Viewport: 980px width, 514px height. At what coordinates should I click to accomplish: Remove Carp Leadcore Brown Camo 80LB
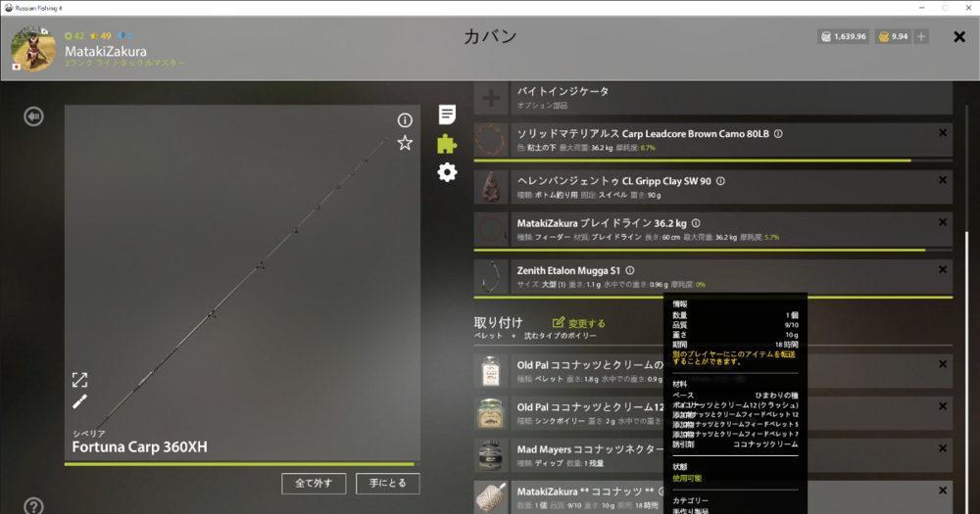[943, 133]
